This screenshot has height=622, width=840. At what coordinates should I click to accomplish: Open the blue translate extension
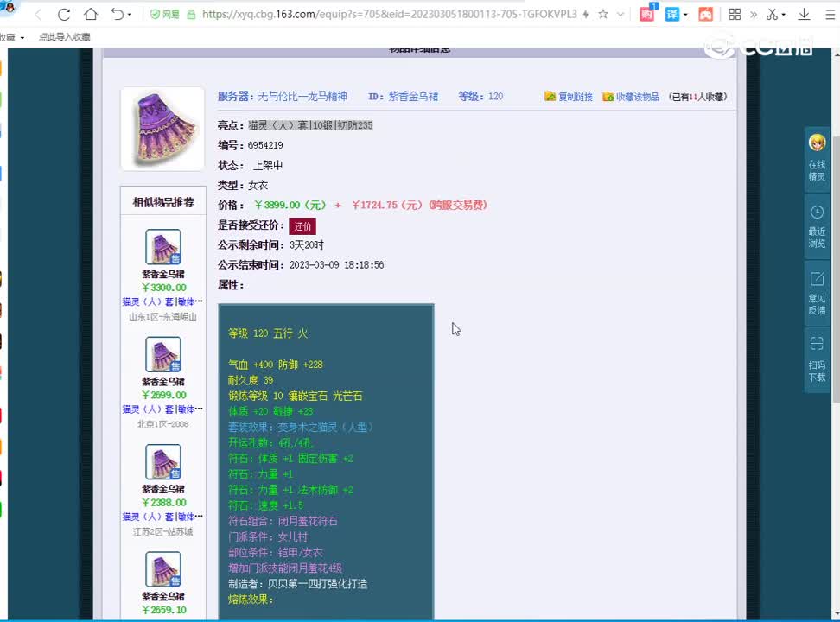[x=671, y=15]
